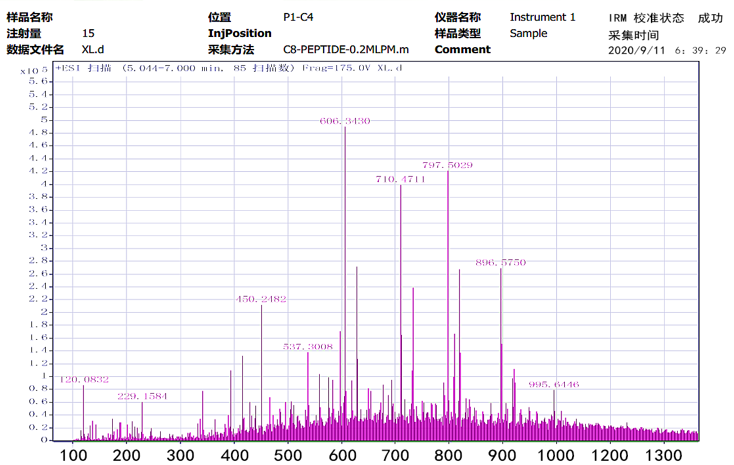Viewport: 734px width, 465px height.
Task: Click the IRM calibration status text
Action: click(665, 18)
